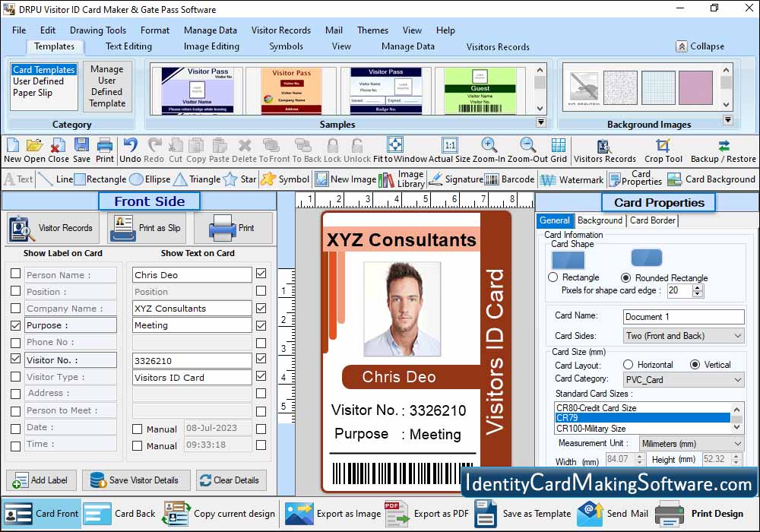The width and height of the screenshot is (760, 532).
Task: Click the Clear Details button
Action: coord(231,480)
